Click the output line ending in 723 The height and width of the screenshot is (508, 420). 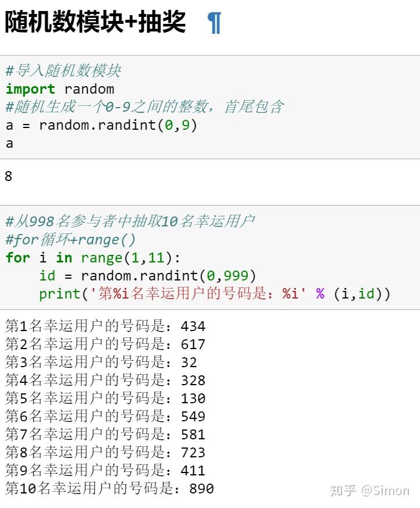click(x=105, y=452)
